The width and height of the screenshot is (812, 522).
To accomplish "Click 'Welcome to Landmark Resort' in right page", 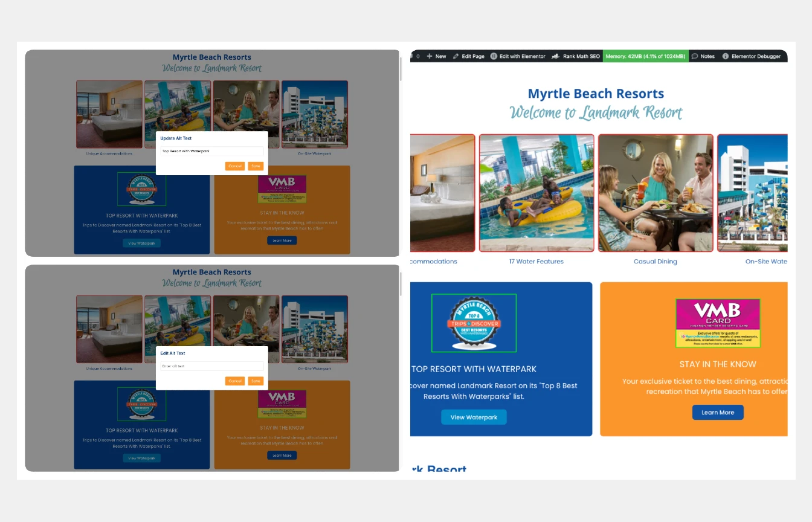I will tap(596, 112).
